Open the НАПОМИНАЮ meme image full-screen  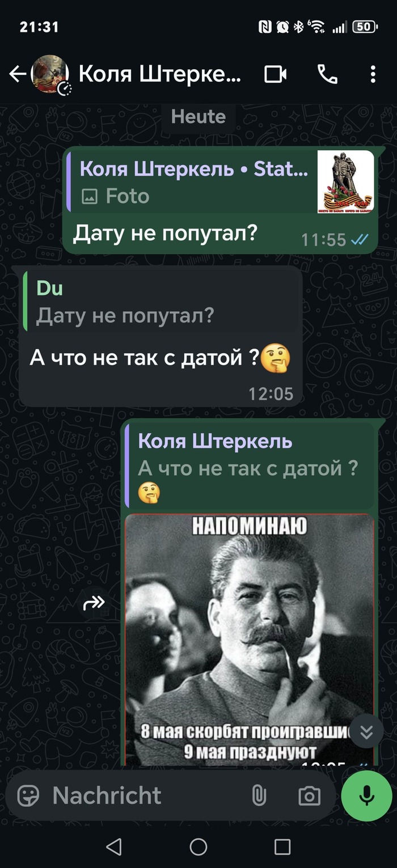coord(250,639)
